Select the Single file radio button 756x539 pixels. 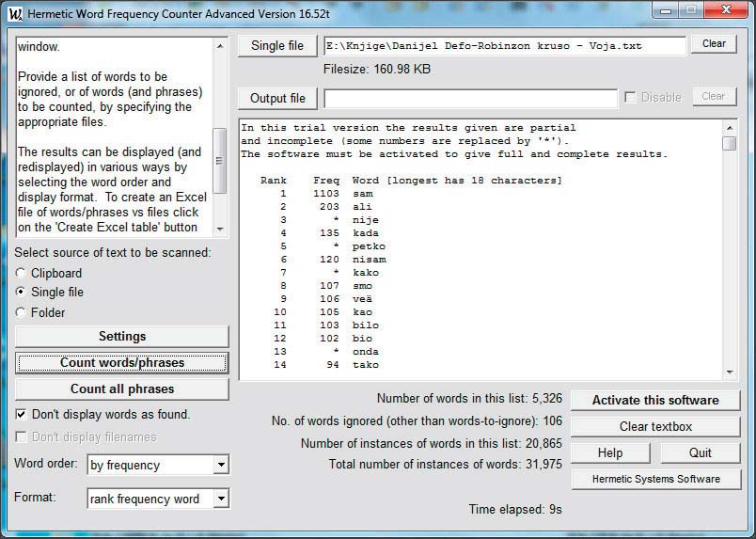pyautogui.click(x=21, y=292)
